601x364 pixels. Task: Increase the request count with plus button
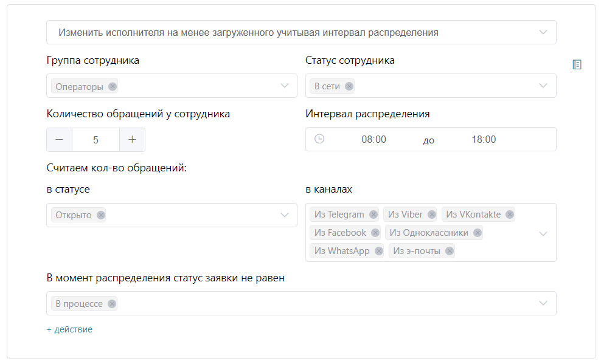[132, 140]
